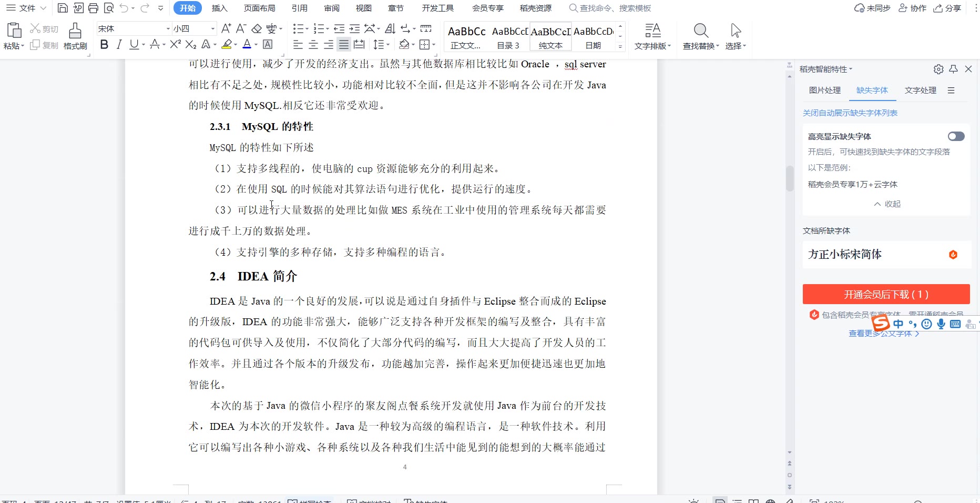Click the document vertical scrollbar thumb
980x503 pixels.
tap(789, 178)
